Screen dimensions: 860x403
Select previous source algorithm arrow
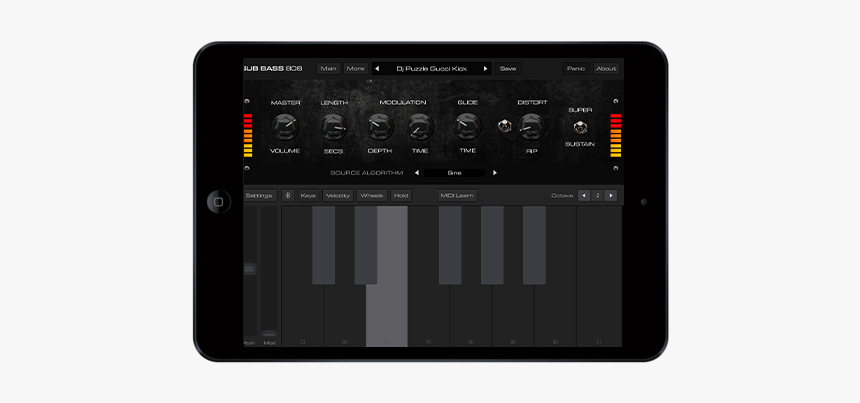click(x=417, y=173)
